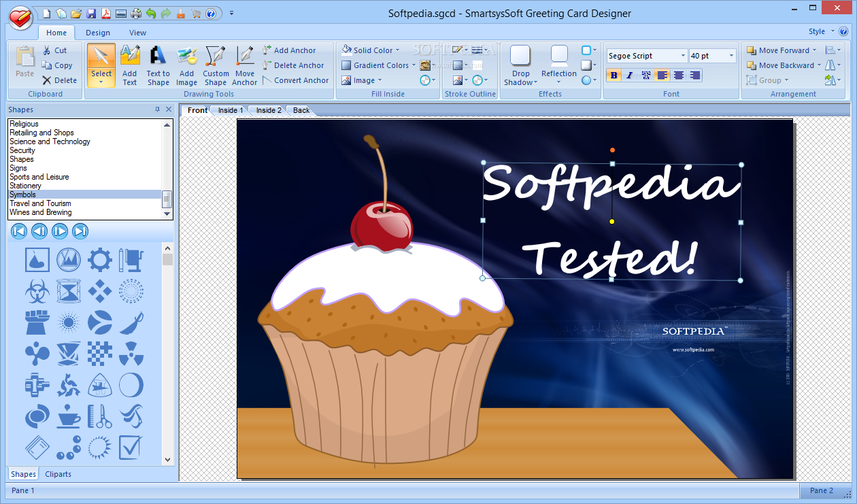Open the Back page tab
This screenshot has width=857, height=504.
coord(301,110)
